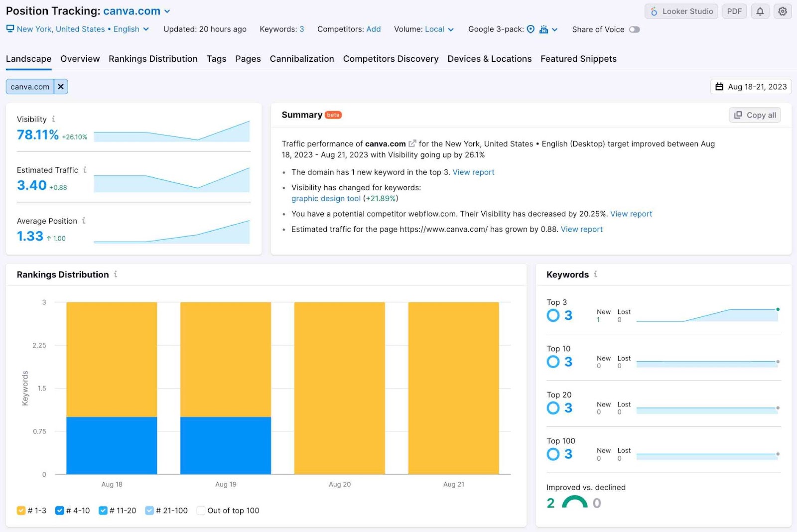Open the Competitors Discovery tab
797x532 pixels.
tap(391, 59)
